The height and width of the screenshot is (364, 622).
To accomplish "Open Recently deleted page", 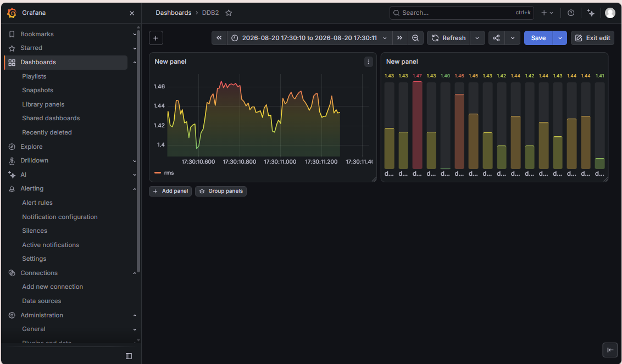I will pos(47,132).
